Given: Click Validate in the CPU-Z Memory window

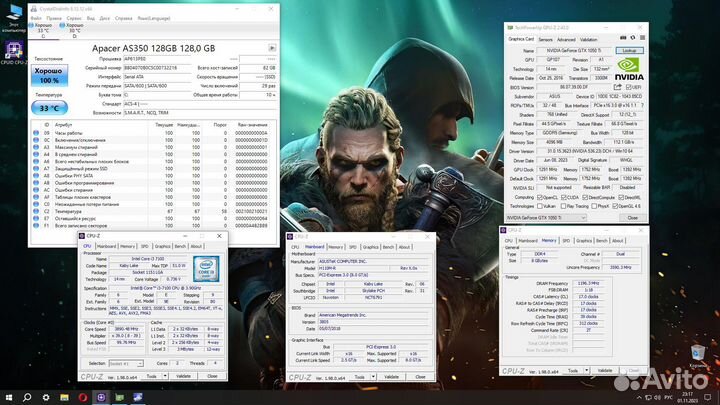Looking at the screenshot, I should point(605,371).
